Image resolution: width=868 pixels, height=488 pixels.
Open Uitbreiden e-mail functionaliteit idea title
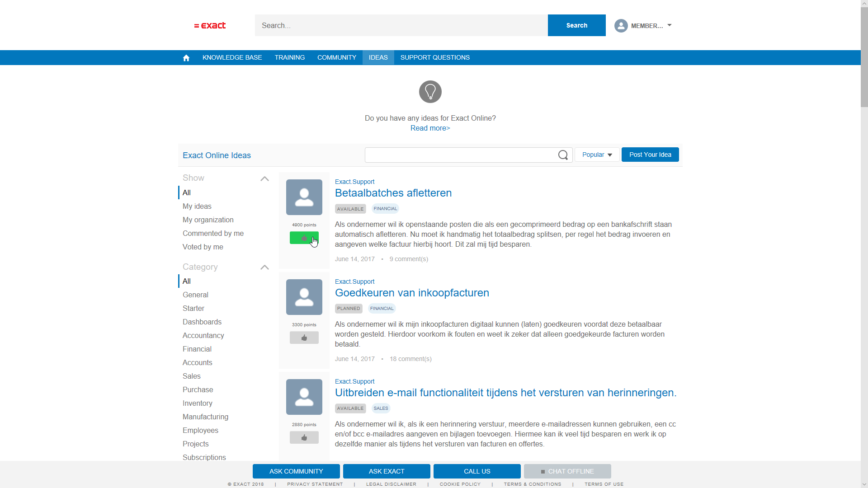click(x=505, y=393)
